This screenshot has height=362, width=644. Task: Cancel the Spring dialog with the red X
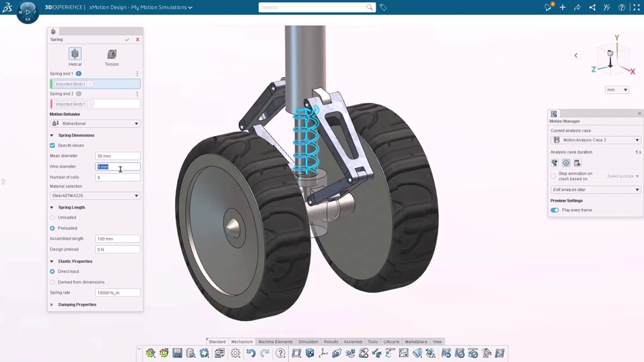tap(138, 40)
